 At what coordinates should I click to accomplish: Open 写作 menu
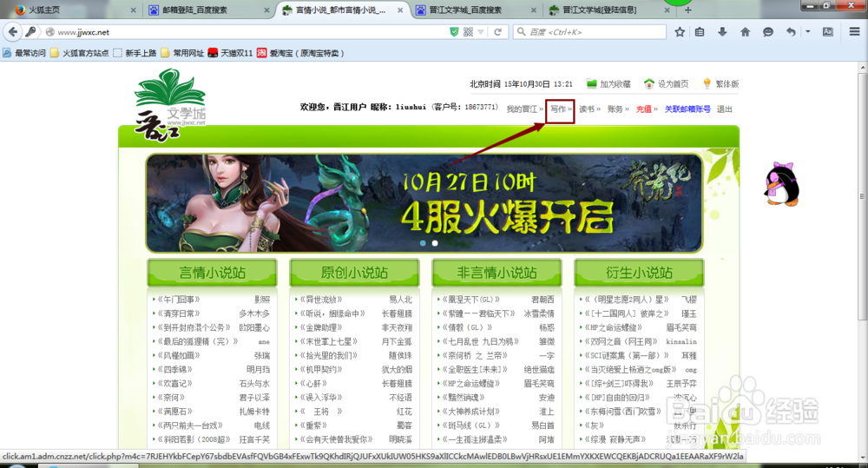click(x=561, y=109)
